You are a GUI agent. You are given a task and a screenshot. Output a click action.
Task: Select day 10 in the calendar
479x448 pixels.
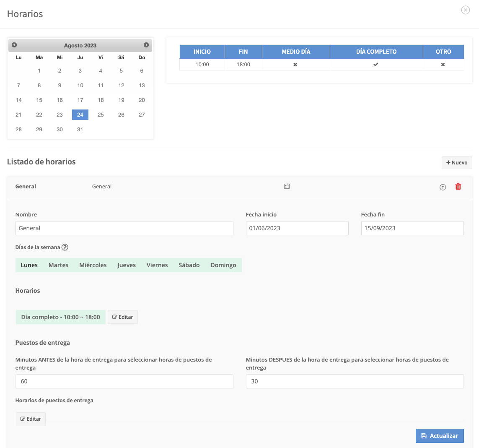coord(80,85)
